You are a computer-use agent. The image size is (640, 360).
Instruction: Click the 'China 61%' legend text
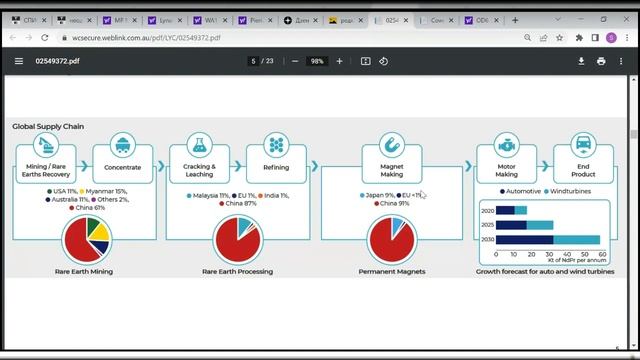[x=90, y=208]
